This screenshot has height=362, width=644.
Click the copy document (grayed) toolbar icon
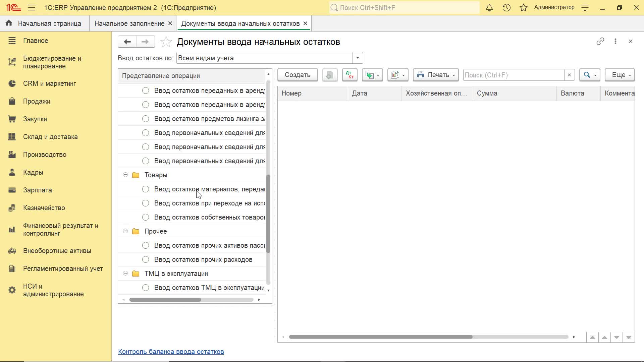tap(330, 75)
